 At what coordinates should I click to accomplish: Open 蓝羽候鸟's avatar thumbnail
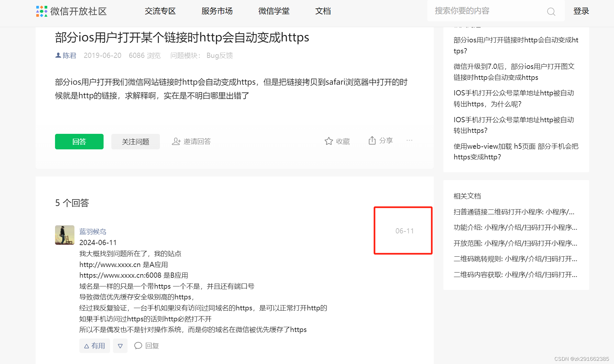click(x=65, y=235)
